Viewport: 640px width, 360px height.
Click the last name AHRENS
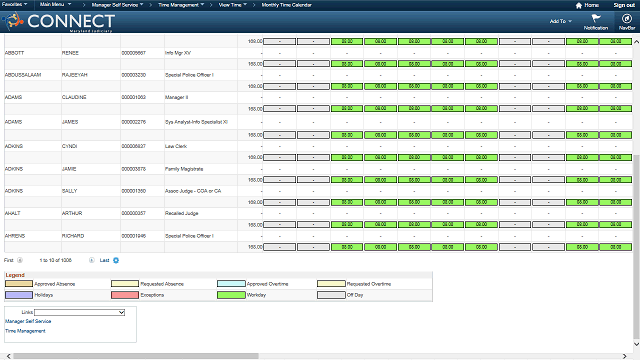point(15,236)
